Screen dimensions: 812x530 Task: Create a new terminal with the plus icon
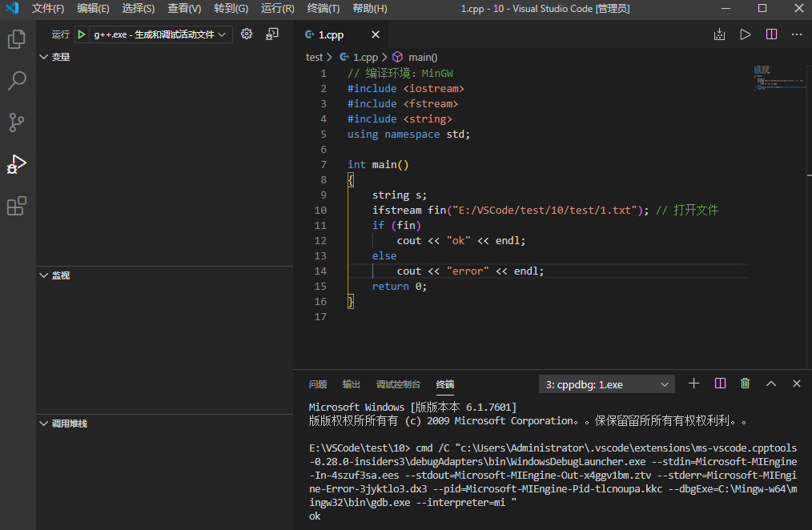[693, 383]
